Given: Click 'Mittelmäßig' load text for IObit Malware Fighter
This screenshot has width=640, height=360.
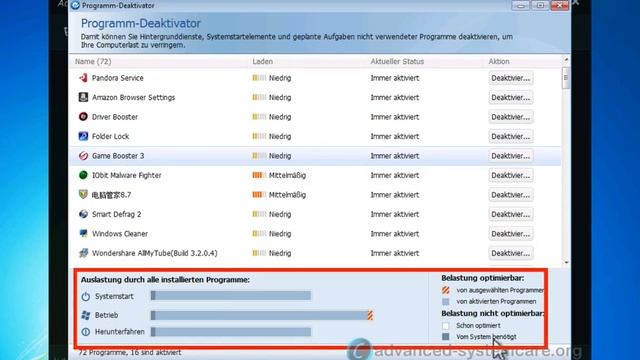Looking at the screenshot, I should coord(287,175).
